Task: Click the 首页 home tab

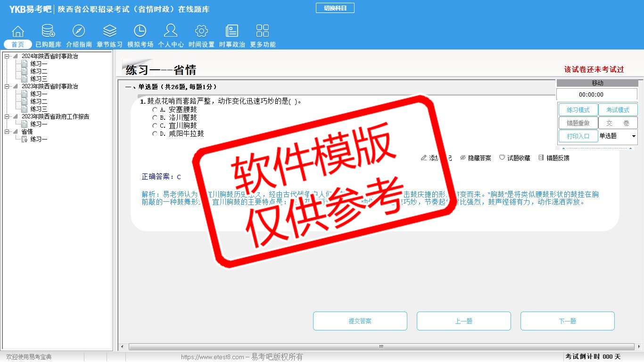Action: pyautogui.click(x=18, y=44)
